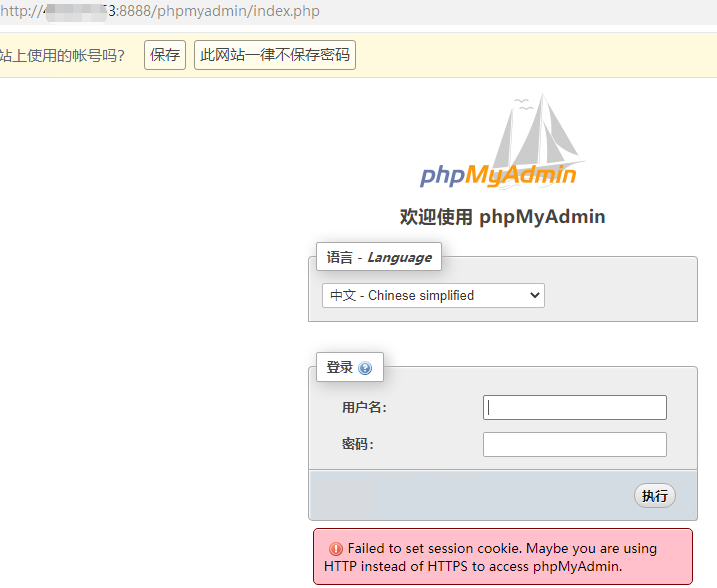Click the 执行 login button

pos(654,496)
